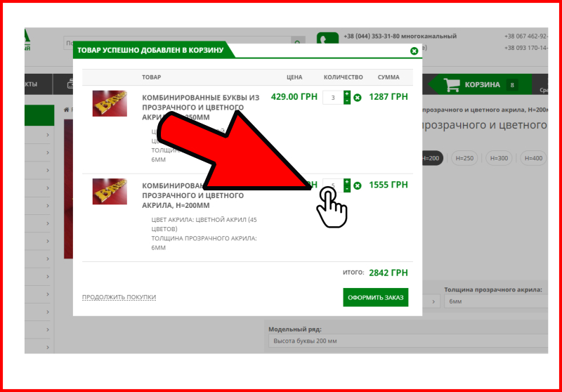Open second product thumbnail in the cart
Screen dimensions: 562x392
point(110,191)
